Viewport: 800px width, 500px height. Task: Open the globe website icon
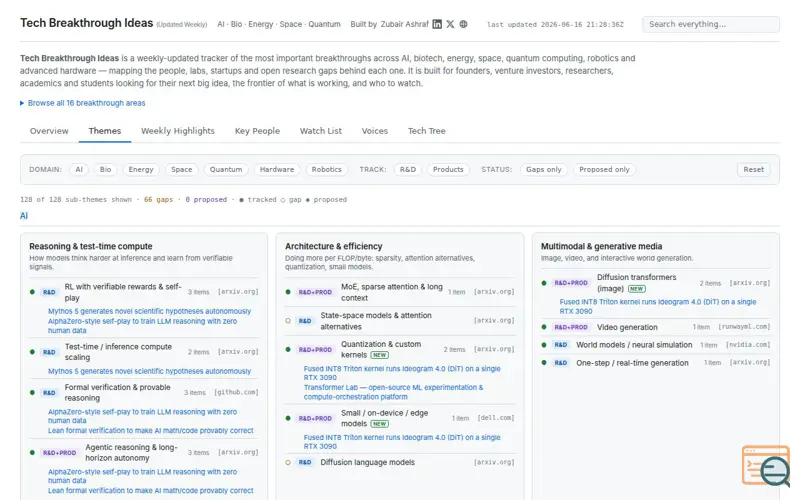463,24
